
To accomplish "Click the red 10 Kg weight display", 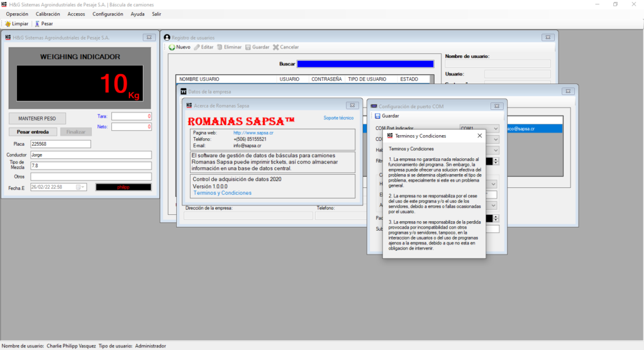I will 80,84.
